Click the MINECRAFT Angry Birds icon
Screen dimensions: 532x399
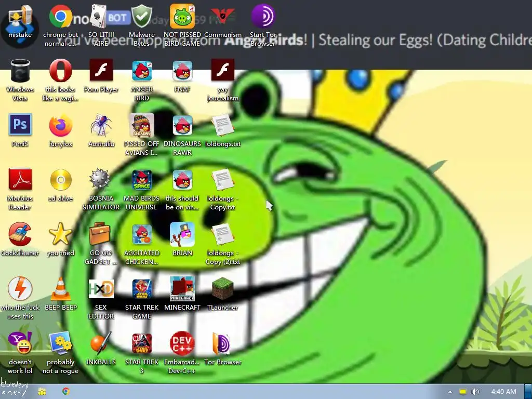coord(182,288)
